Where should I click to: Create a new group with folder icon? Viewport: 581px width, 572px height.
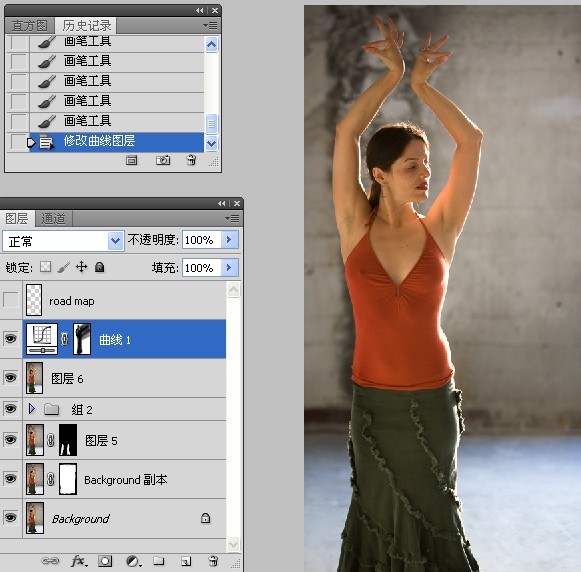159,561
